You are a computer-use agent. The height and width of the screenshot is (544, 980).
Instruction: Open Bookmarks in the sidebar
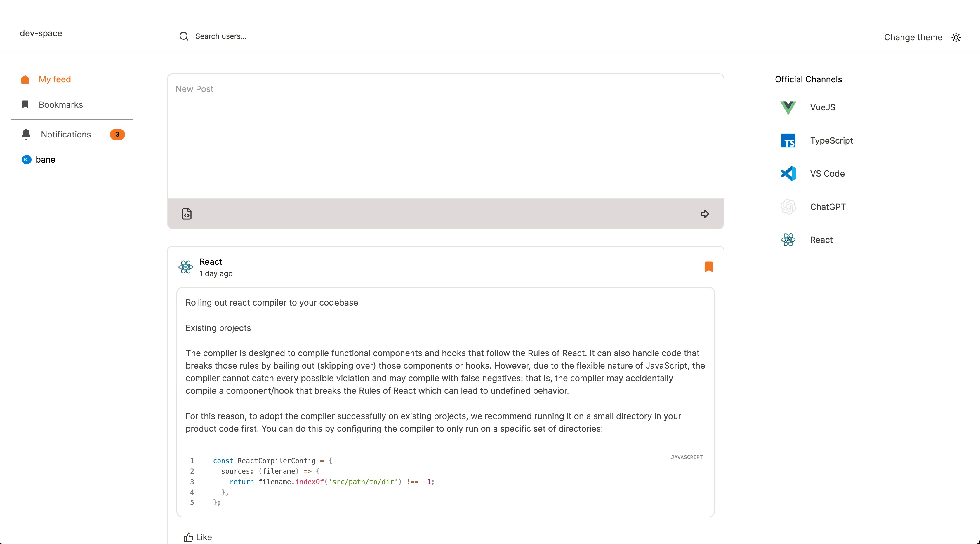60,104
